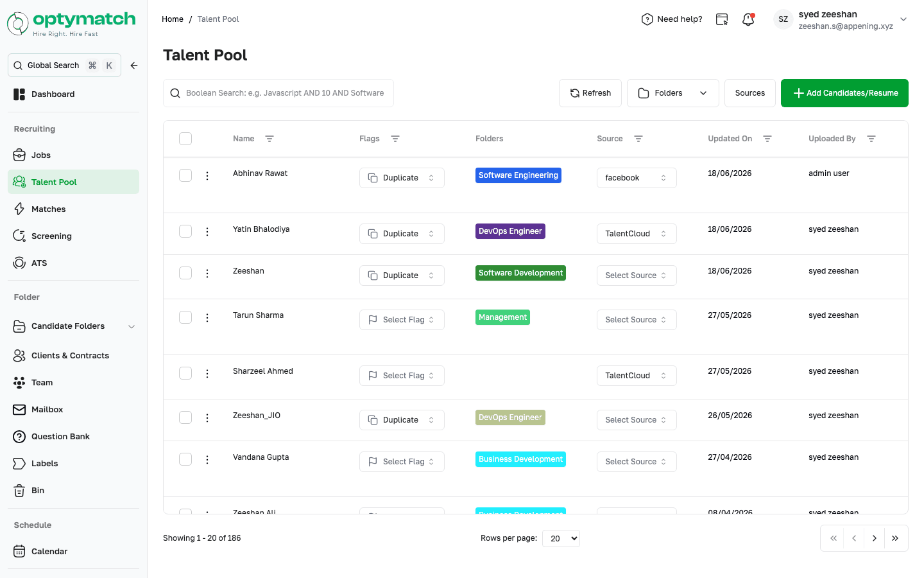Check the Sharzeel Ahmed row

point(185,373)
